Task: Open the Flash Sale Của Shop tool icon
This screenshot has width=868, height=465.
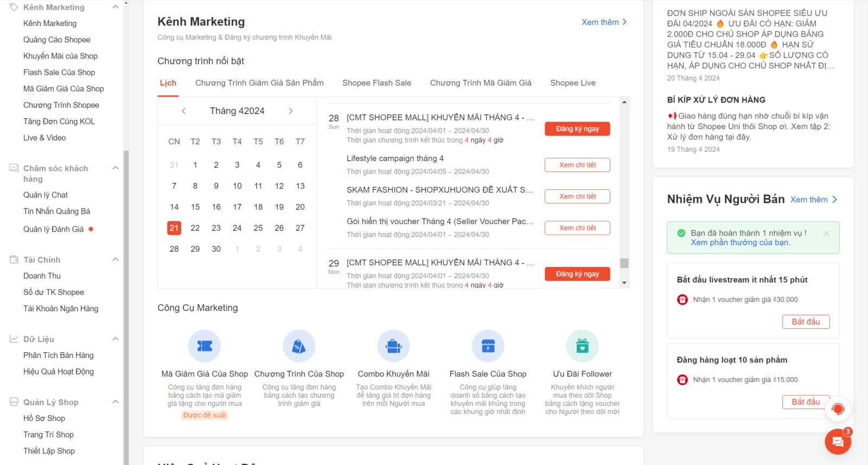Action: (488, 346)
